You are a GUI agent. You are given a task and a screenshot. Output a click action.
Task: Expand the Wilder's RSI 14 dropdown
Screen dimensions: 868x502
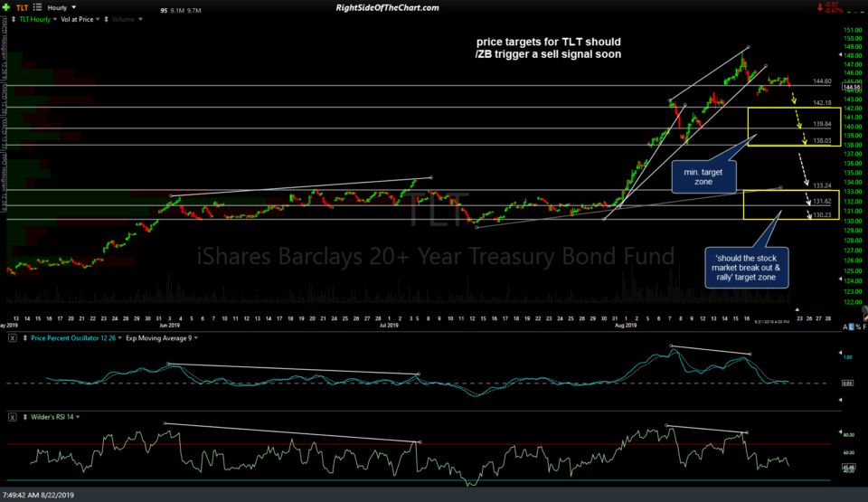pyautogui.click(x=78, y=417)
